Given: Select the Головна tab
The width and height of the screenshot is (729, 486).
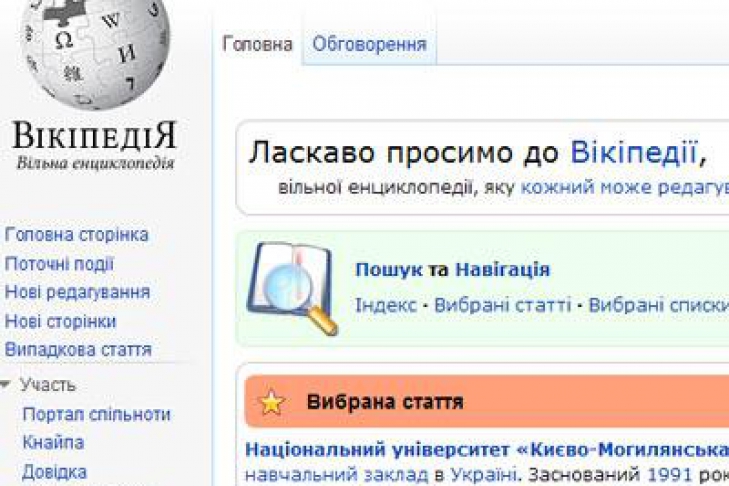Looking at the screenshot, I should pyautogui.click(x=257, y=44).
